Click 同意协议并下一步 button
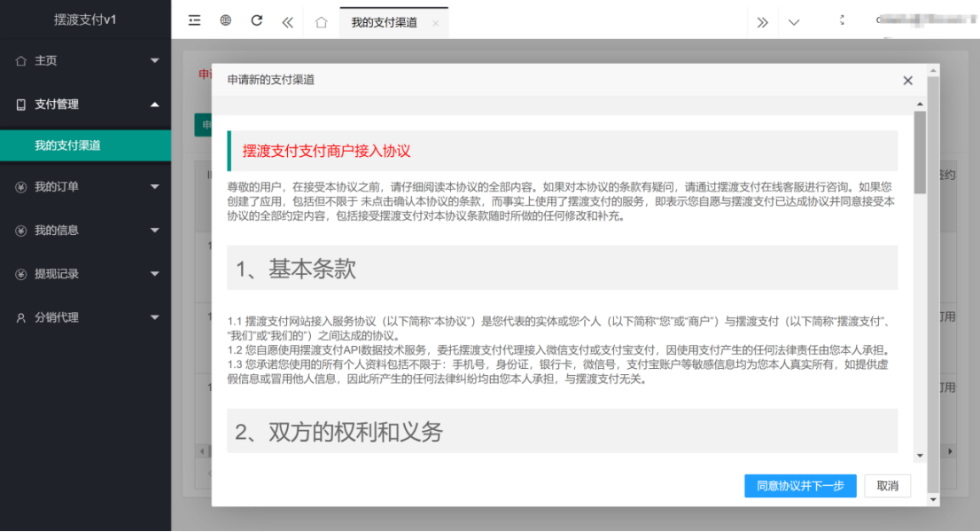Viewport: 980px width, 532px height. point(801,486)
